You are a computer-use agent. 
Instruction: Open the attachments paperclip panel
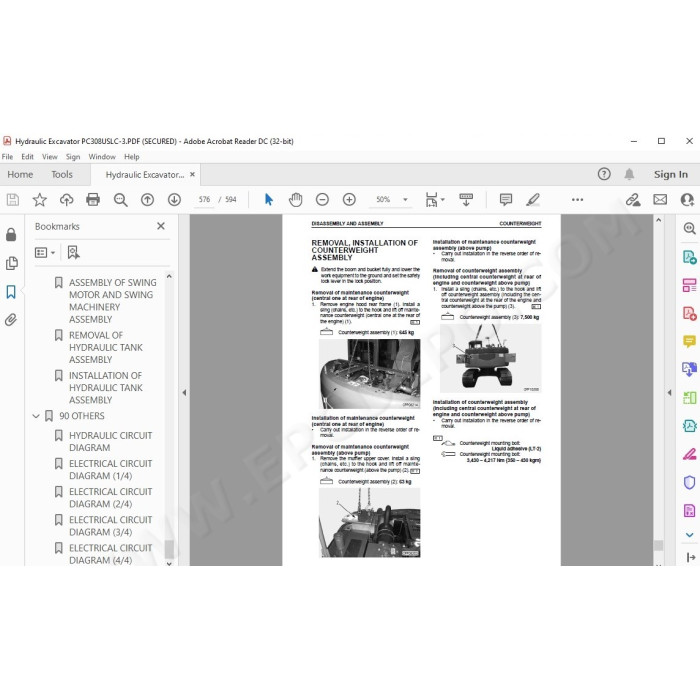pos(11,320)
